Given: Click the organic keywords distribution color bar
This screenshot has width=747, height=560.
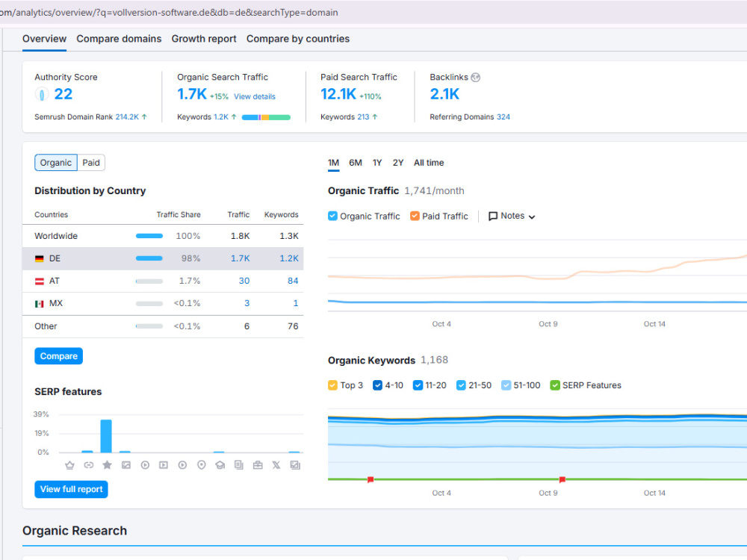Looking at the screenshot, I should [267, 117].
